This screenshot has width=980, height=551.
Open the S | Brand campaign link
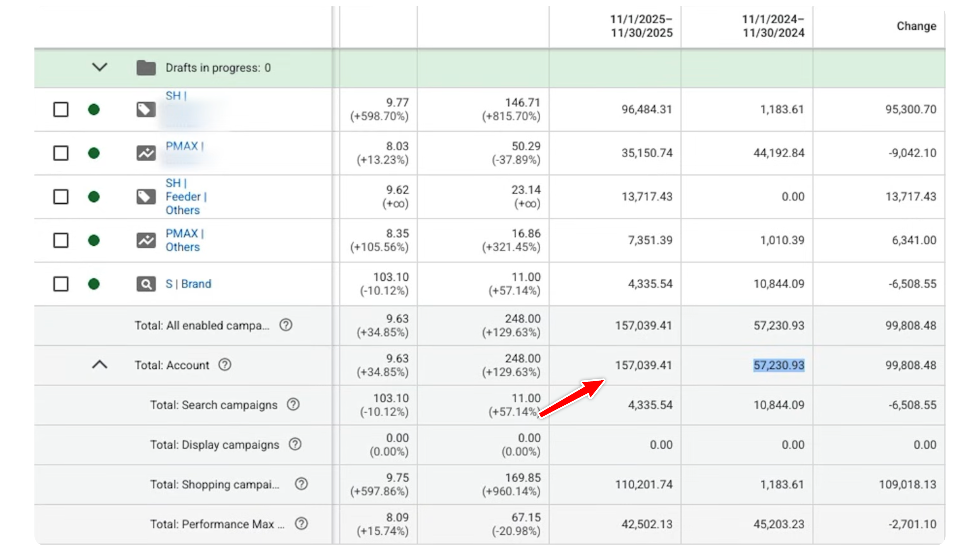[x=188, y=284]
